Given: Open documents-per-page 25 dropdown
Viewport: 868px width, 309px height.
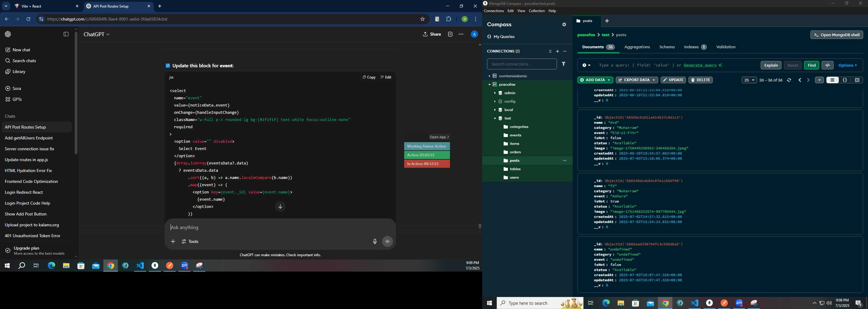Looking at the screenshot, I should click(749, 80).
